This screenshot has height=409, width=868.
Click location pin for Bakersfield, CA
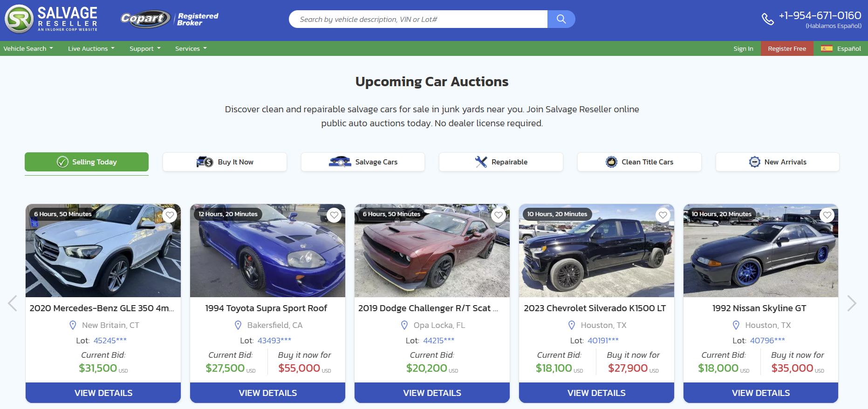pyautogui.click(x=238, y=325)
